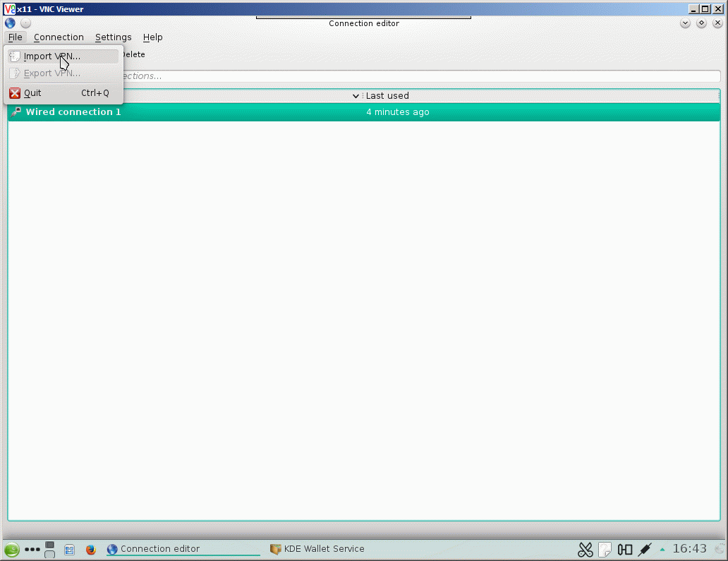The width and height of the screenshot is (728, 561).
Task: Choose Import VPN from the File menu
Action: [x=63, y=56]
